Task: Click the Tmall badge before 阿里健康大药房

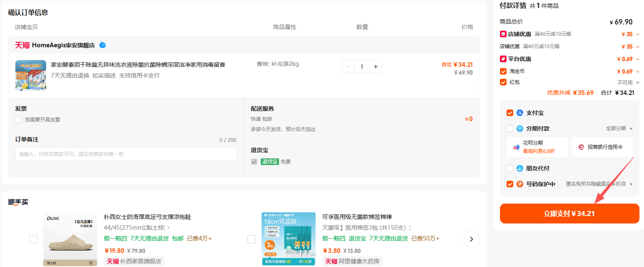Action: tap(331, 261)
